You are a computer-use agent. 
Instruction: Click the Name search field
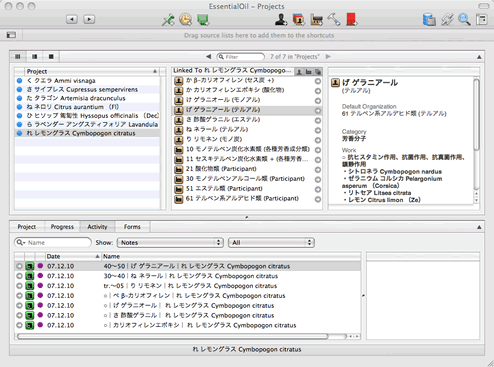(x=53, y=242)
